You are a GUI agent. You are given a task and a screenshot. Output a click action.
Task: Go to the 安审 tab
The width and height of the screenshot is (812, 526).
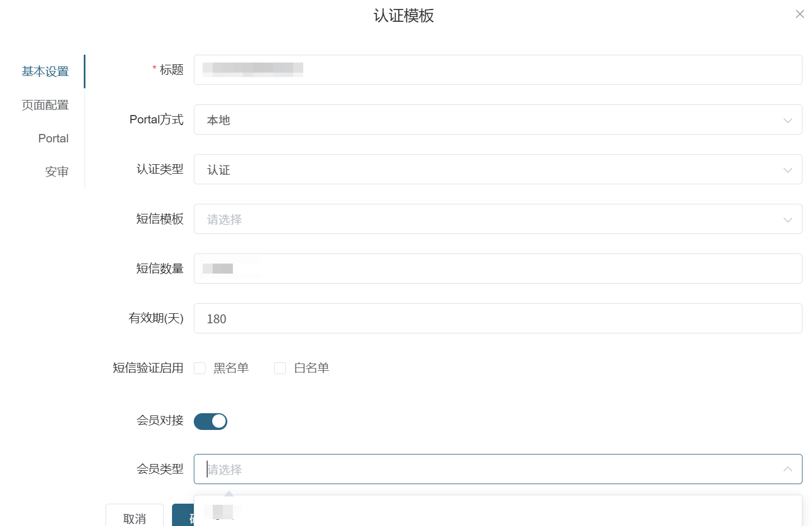coord(56,172)
